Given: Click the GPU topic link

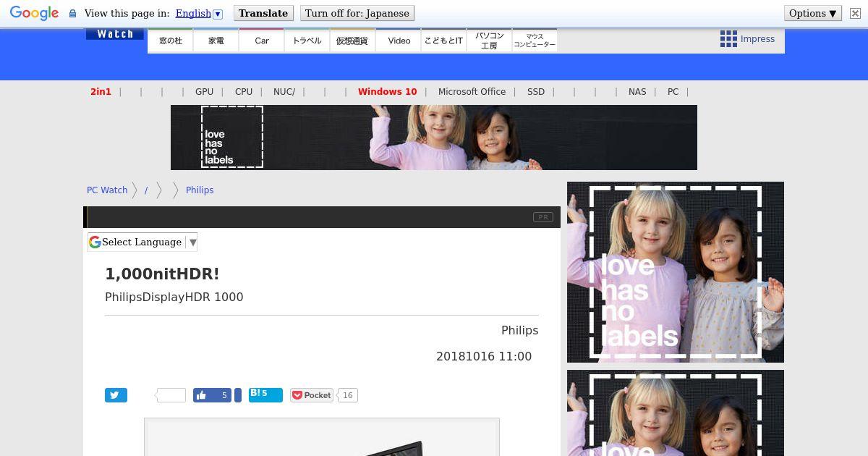Looking at the screenshot, I should [x=204, y=92].
